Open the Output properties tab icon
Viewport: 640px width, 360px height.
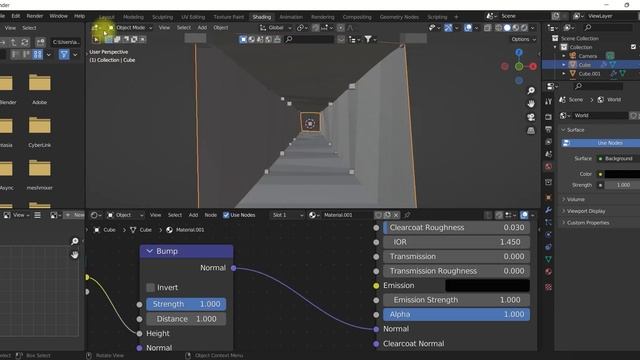point(548,129)
